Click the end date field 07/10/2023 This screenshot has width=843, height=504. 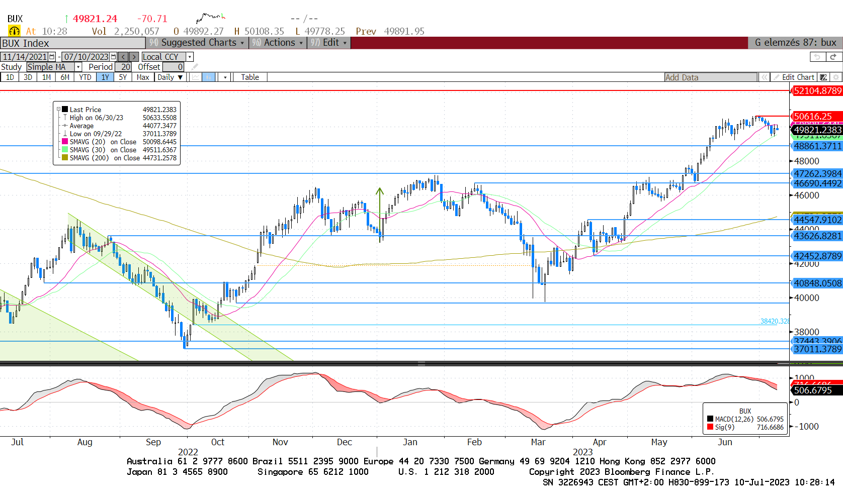[87, 57]
